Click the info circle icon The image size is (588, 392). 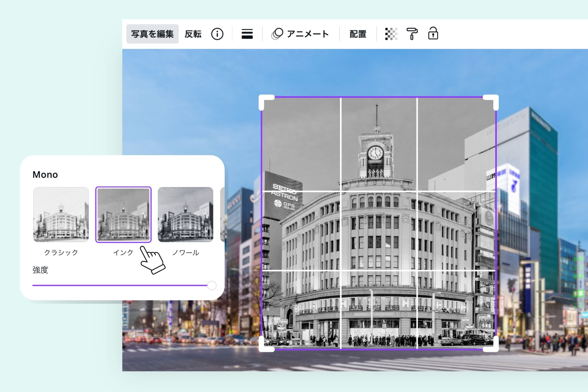point(217,34)
